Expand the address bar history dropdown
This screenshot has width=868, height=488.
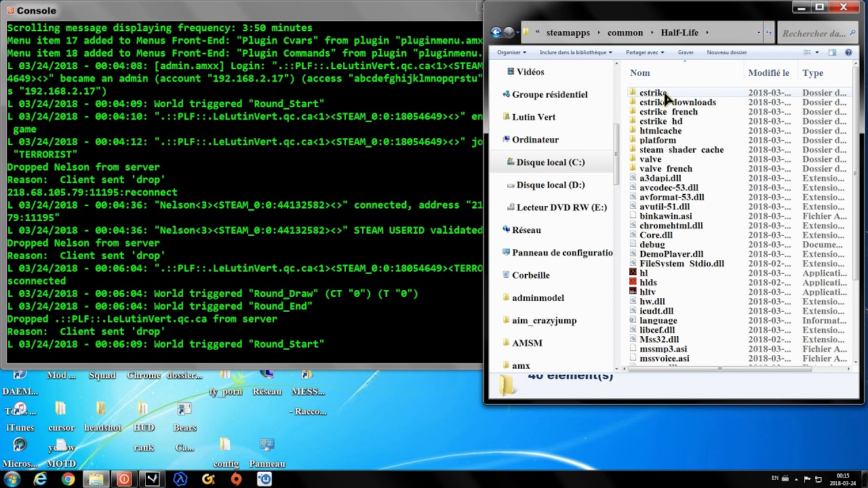pos(758,33)
